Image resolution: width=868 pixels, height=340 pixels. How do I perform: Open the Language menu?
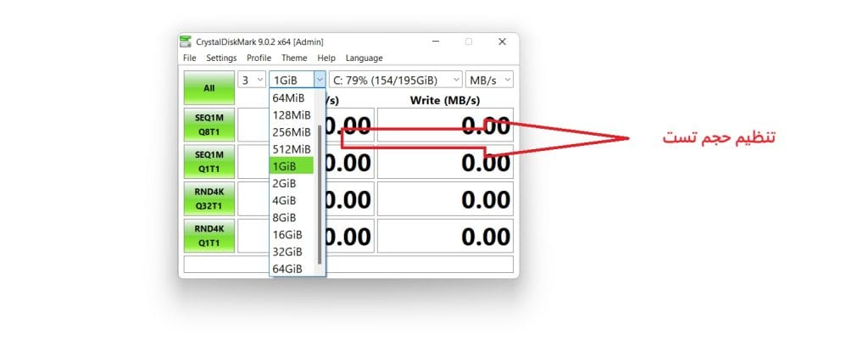pyautogui.click(x=364, y=59)
